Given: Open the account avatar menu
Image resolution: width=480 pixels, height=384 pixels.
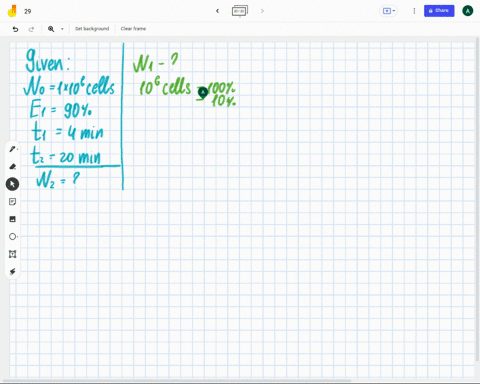Looking at the screenshot, I should [468, 11].
